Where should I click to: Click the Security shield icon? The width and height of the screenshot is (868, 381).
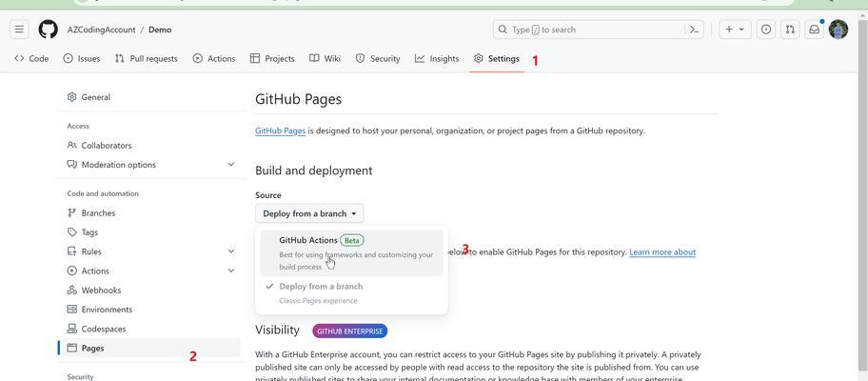point(360,58)
